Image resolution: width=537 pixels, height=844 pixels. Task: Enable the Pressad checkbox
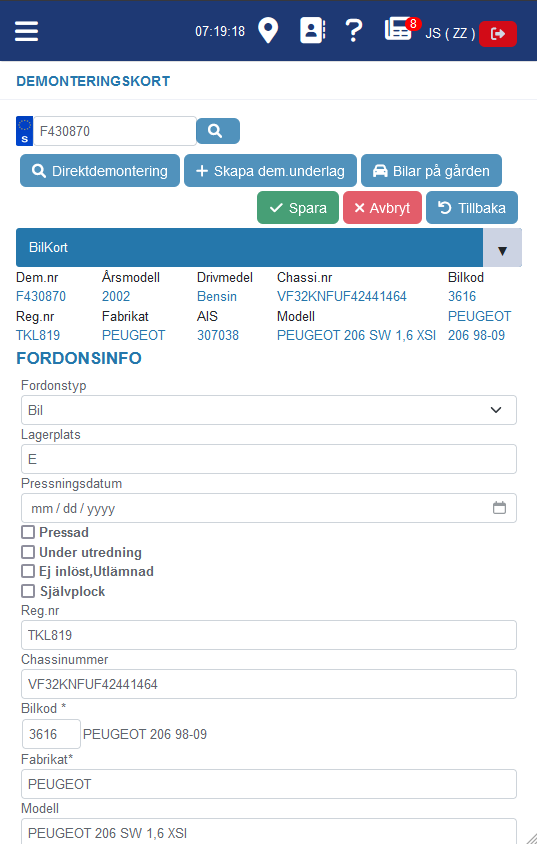click(28, 532)
